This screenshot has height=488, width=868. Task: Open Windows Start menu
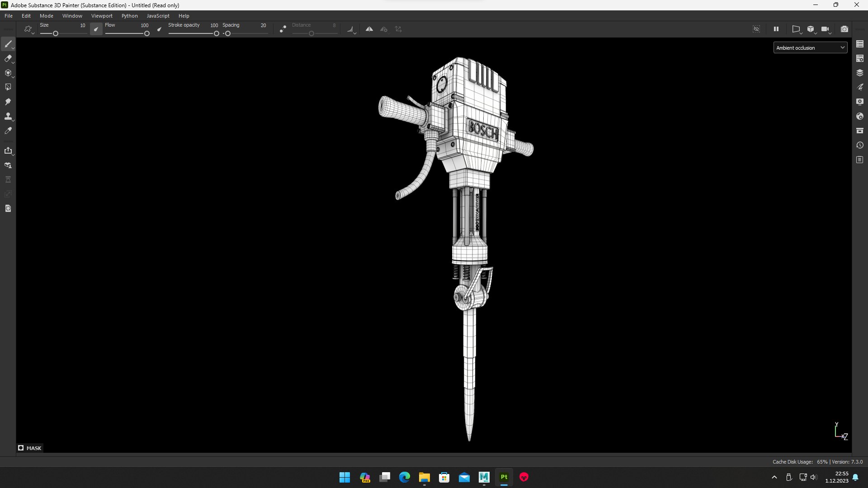(345, 477)
